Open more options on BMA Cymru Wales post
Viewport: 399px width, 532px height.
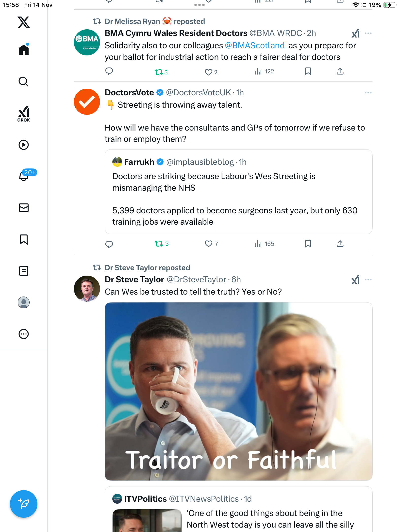pyautogui.click(x=368, y=33)
